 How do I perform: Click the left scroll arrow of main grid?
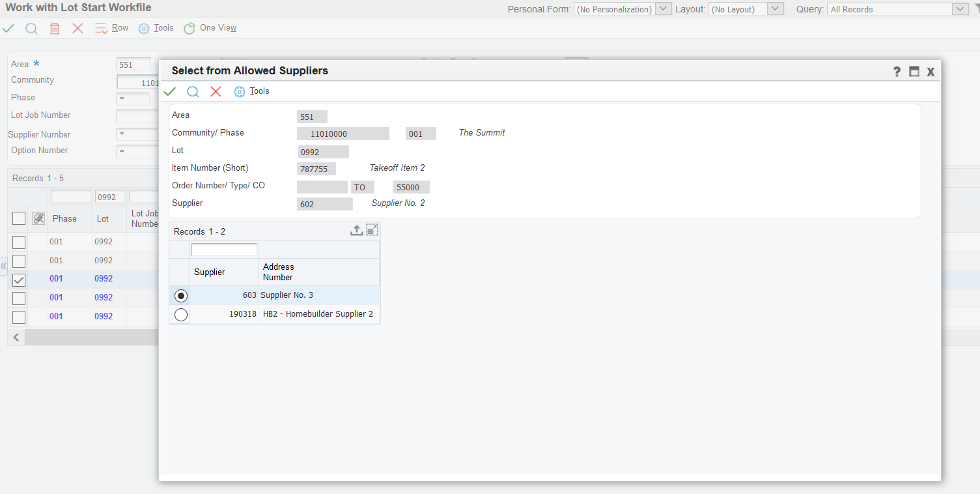point(16,338)
